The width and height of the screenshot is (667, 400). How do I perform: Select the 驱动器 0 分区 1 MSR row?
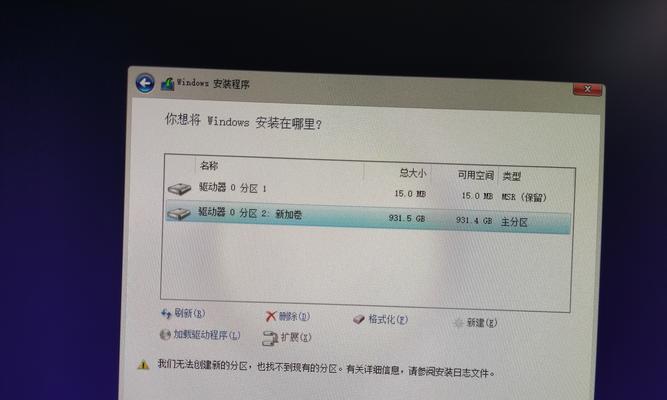click(368, 191)
